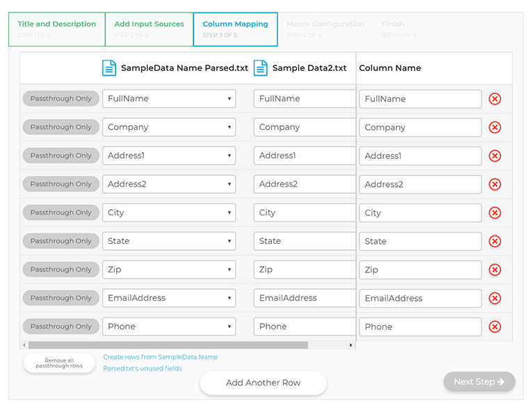Go to Title and Description step tab
This screenshot has width=532, height=412.
click(57, 29)
